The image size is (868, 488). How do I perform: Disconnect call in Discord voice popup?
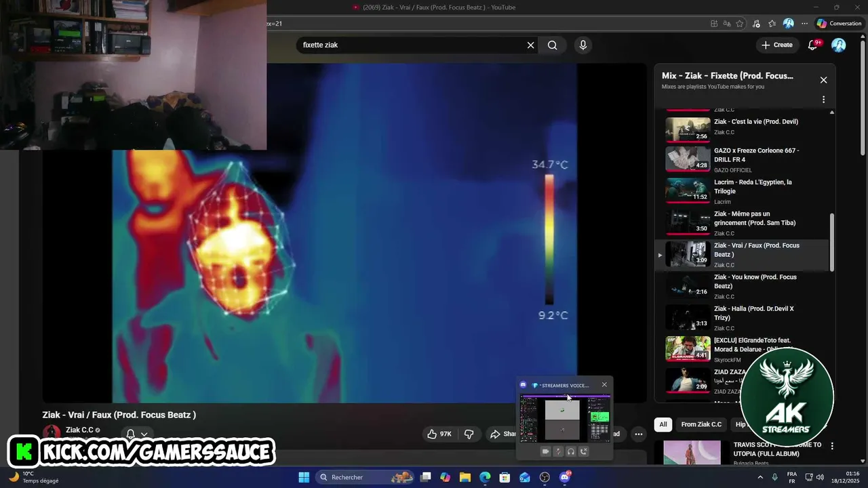(x=584, y=451)
